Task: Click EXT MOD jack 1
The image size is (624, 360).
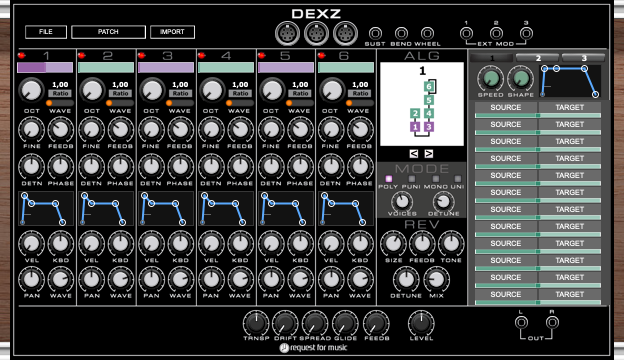Action: (466, 33)
